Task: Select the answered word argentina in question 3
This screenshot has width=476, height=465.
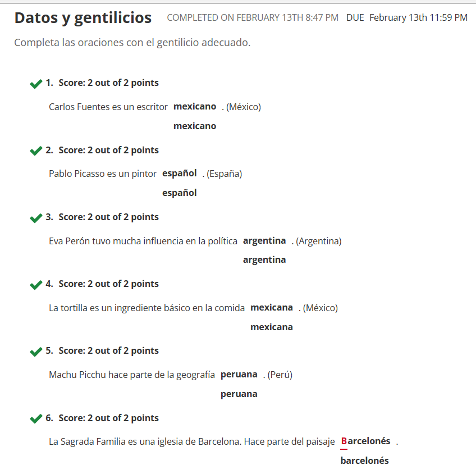Action: (264, 241)
